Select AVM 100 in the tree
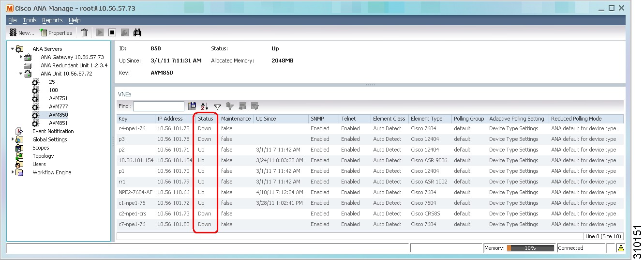644x260 pixels. (x=53, y=90)
